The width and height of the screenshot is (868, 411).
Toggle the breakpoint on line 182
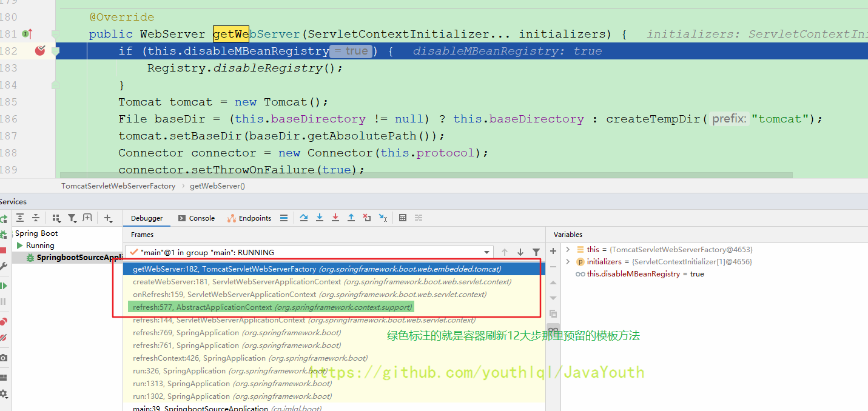point(40,51)
